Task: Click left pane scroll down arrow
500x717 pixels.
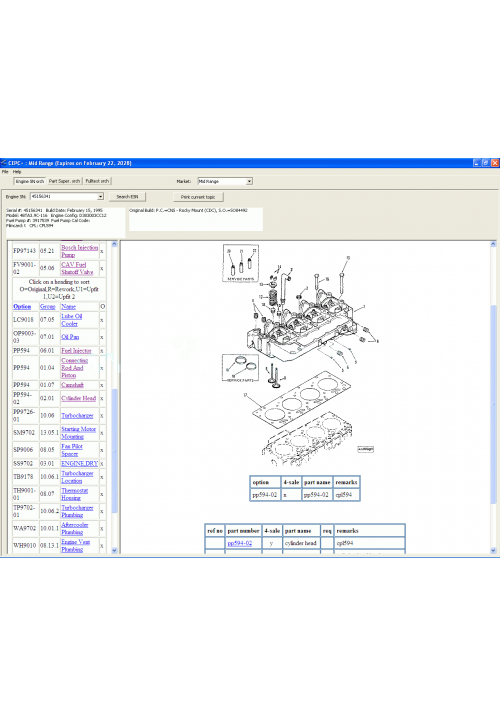Action: click(114, 551)
